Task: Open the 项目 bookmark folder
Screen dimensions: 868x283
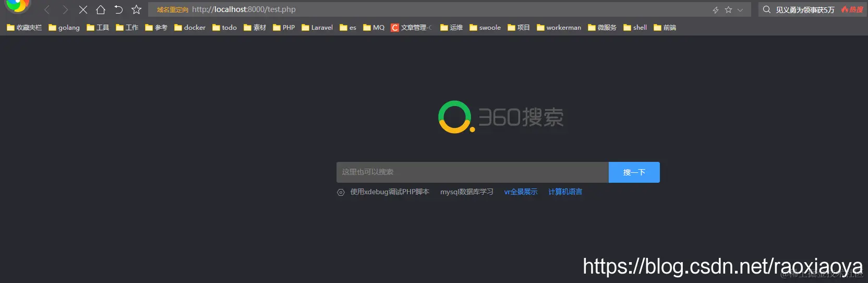Action: click(519, 27)
